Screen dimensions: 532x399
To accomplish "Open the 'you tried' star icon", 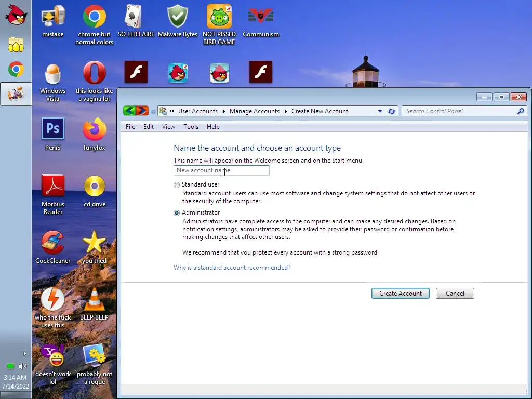I will [x=95, y=247].
